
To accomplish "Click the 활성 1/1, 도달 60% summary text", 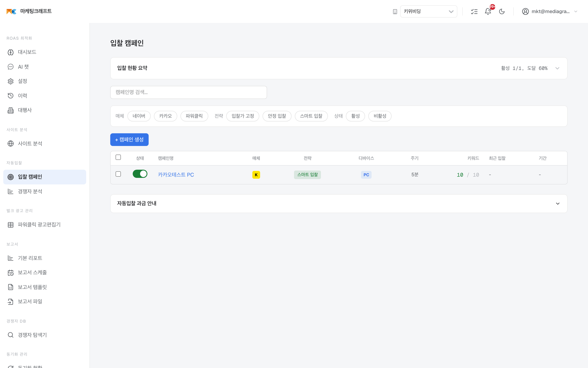I will tap(524, 68).
